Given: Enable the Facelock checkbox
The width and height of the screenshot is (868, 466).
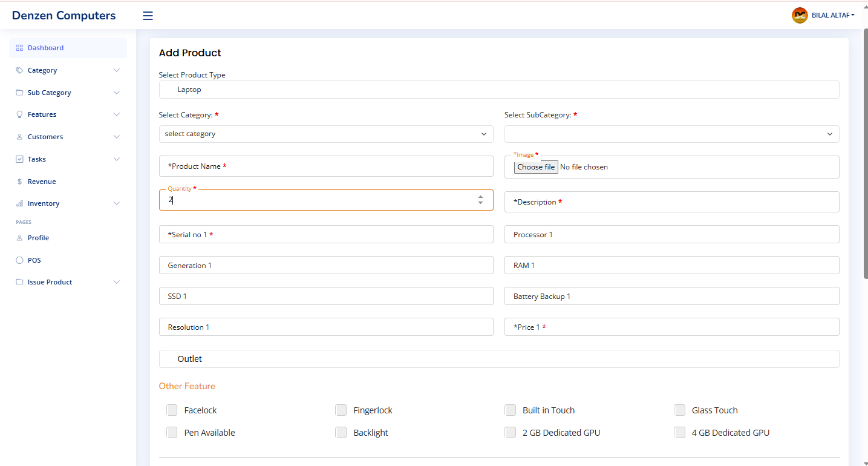Looking at the screenshot, I should (x=172, y=410).
